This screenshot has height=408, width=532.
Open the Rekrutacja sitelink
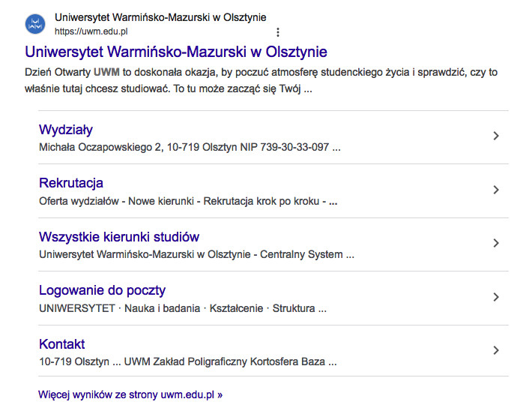coord(71,183)
